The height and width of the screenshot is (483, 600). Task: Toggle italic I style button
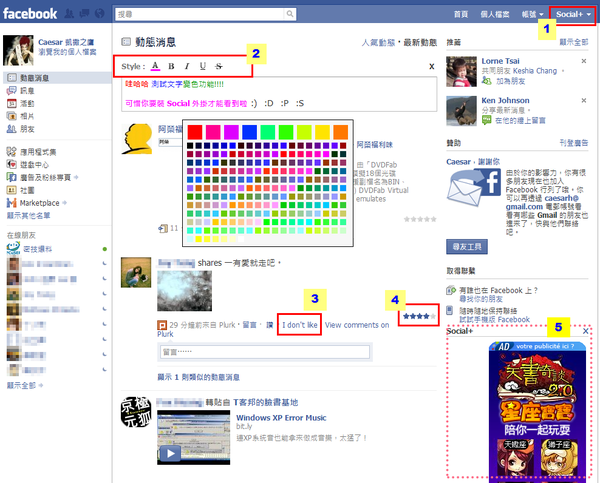pos(187,66)
